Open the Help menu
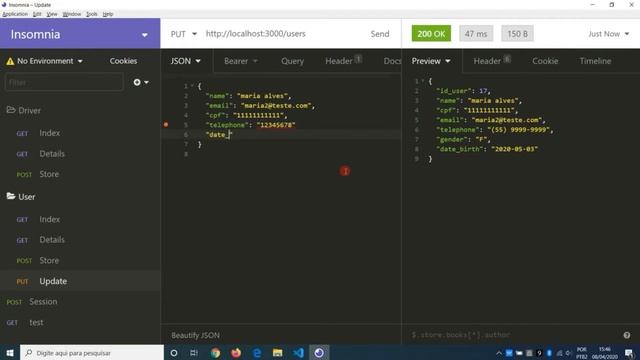640x360 pixels. (x=108, y=14)
